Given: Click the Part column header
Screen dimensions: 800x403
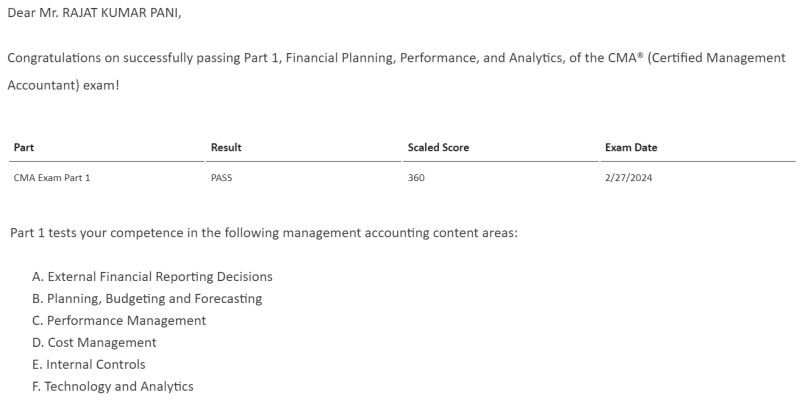Looking at the screenshot, I should coord(23,147).
